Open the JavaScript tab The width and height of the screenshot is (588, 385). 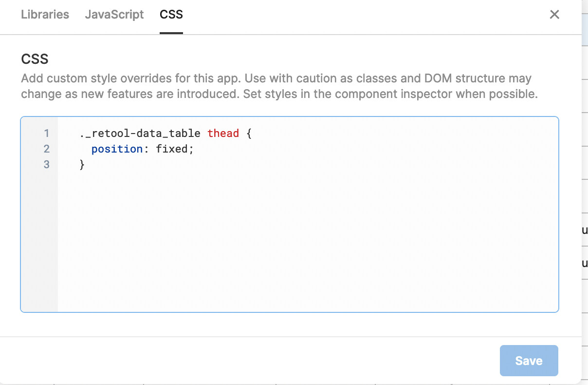tap(114, 14)
